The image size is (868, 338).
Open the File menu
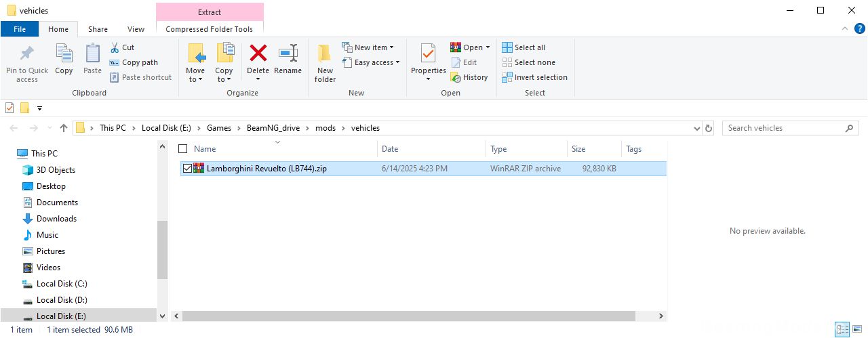point(20,29)
